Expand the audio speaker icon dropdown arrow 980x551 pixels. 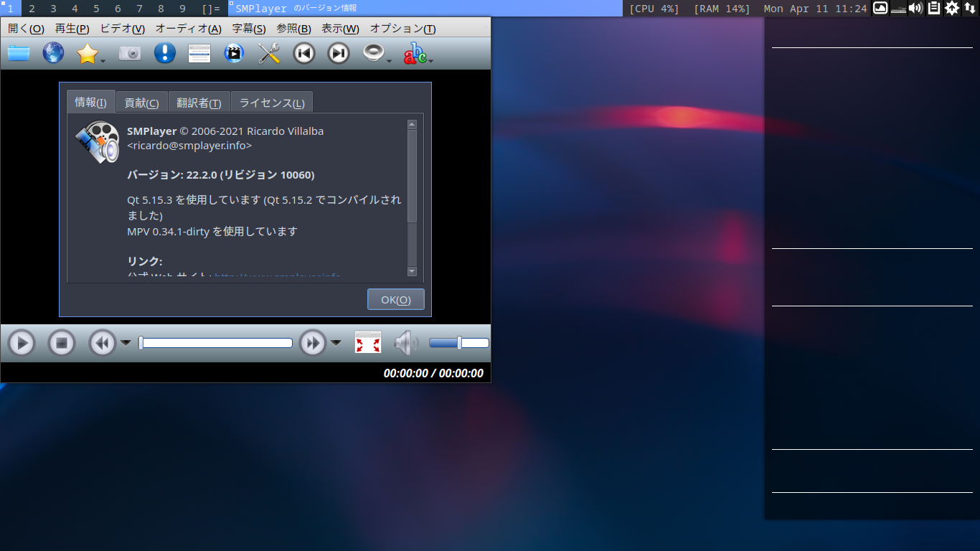pos(390,61)
